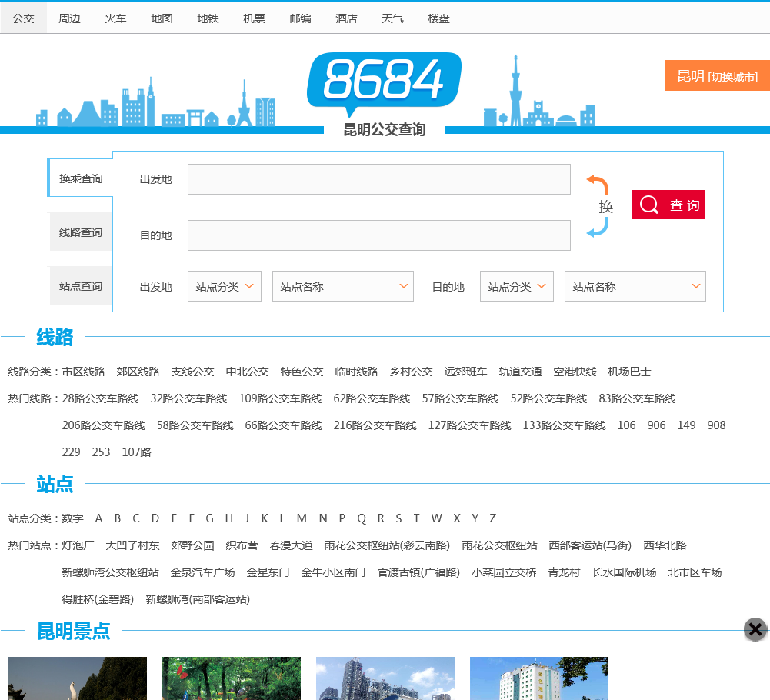Select station letter A
Viewport: 770px width, 700px height.
98,518
